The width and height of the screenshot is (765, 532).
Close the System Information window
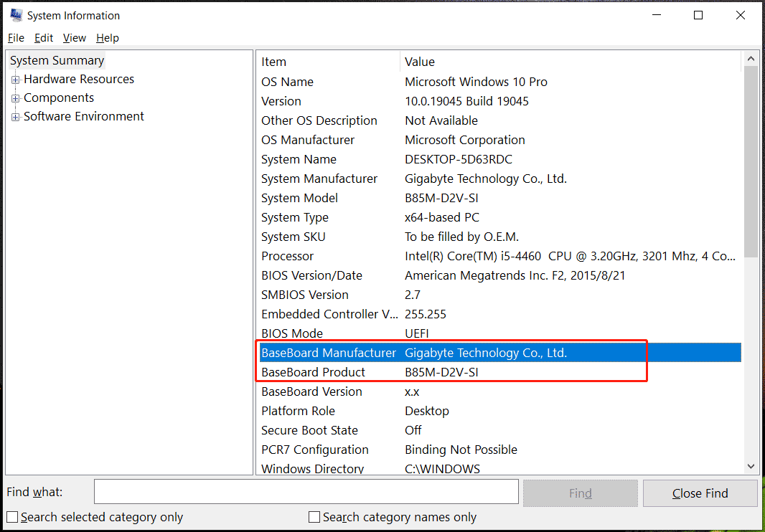pyautogui.click(x=740, y=15)
